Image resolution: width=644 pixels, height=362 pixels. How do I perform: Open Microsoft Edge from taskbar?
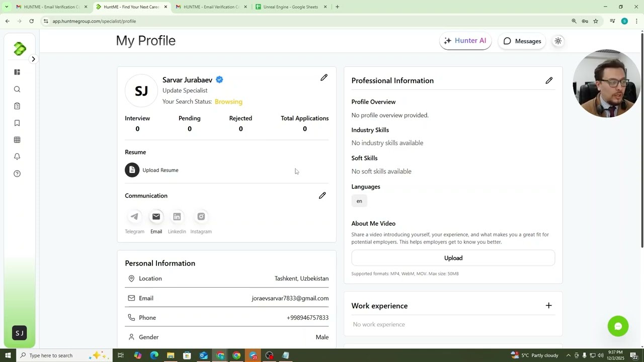pos(154,355)
